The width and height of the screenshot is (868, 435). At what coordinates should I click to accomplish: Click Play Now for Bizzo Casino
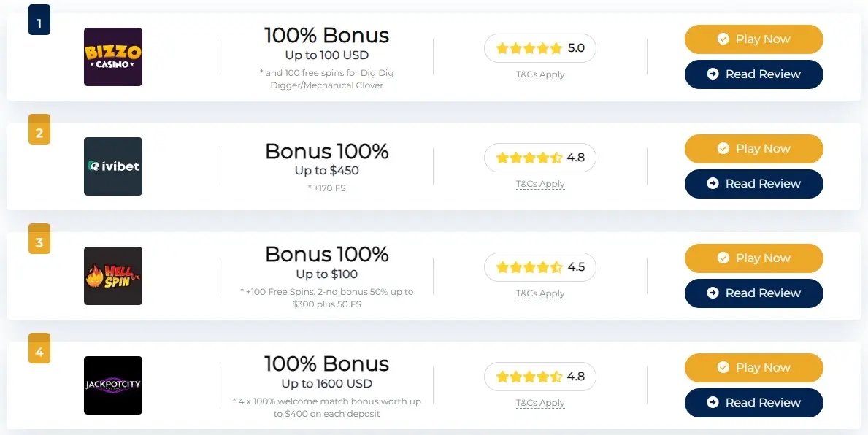coord(753,39)
